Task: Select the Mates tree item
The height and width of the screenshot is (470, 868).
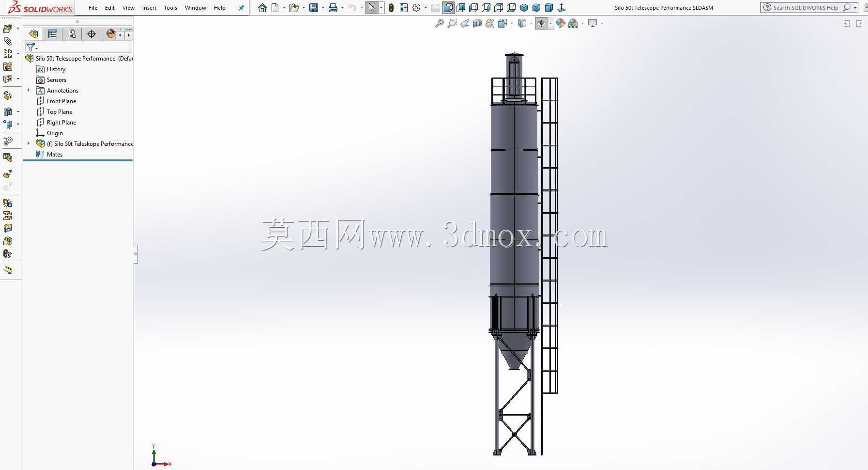Action: point(55,154)
